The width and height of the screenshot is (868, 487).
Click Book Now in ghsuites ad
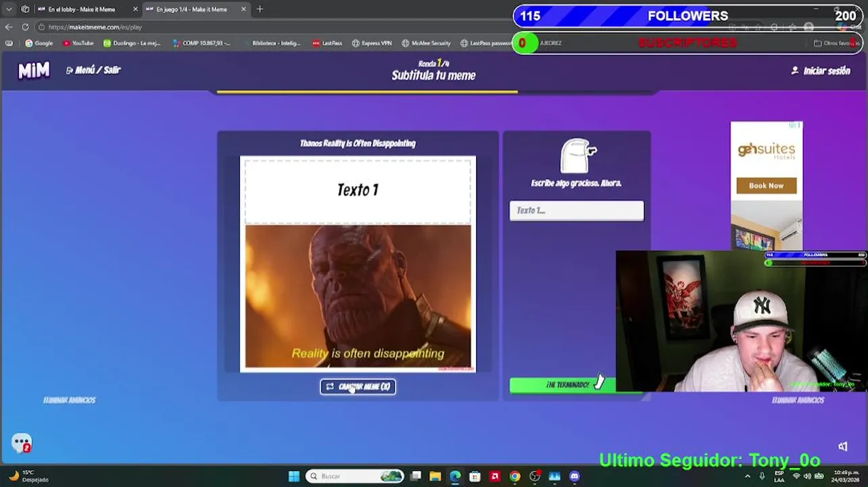point(766,185)
